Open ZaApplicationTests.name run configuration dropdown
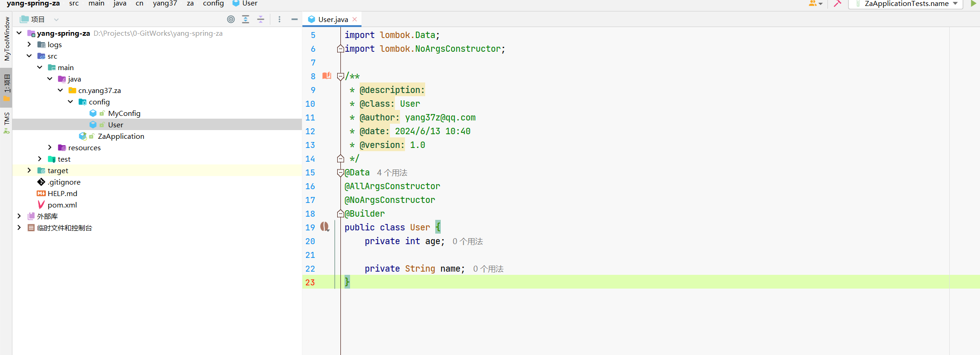Screen dimensions: 980x355 pyautogui.click(x=905, y=4)
